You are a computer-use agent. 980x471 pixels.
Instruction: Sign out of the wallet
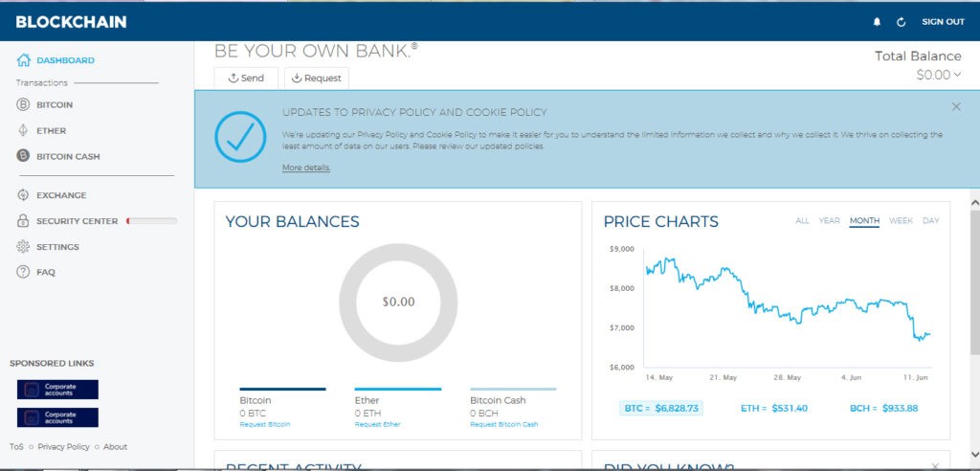(x=943, y=22)
